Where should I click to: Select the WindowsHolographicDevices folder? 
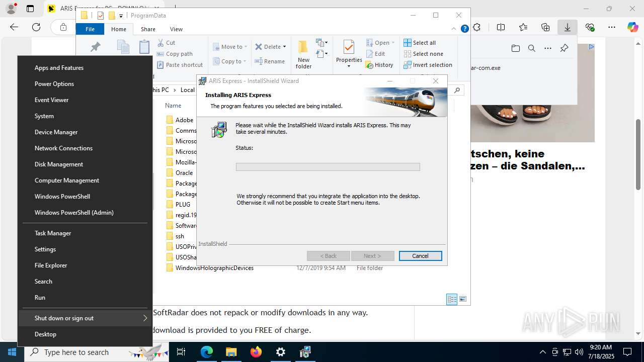pyautogui.click(x=214, y=268)
